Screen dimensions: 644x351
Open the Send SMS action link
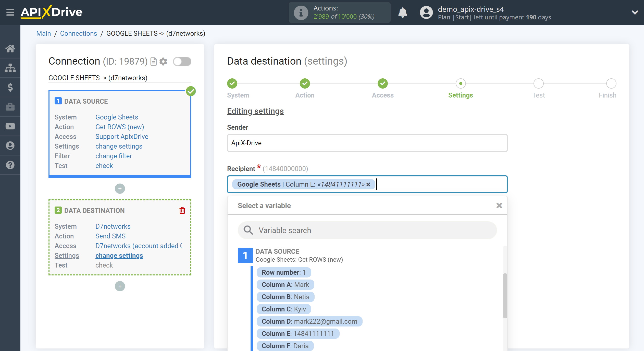coord(110,236)
